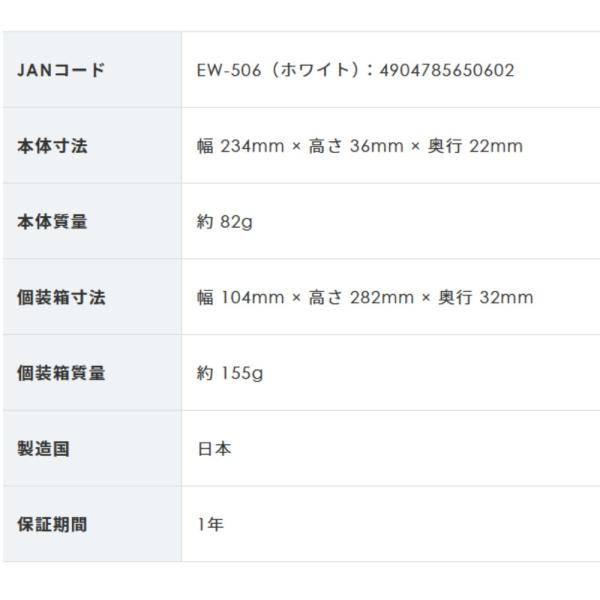Click the ×  between 234mm and 高さ 36mm
This screenshot has height=600, width=600.
click(x=296, y=147)
